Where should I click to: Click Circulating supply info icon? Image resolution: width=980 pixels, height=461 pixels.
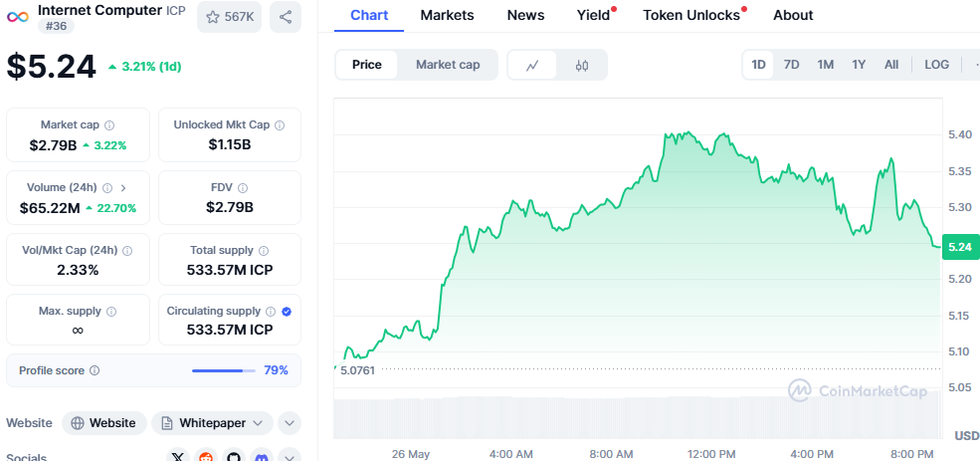coord(271,311)
